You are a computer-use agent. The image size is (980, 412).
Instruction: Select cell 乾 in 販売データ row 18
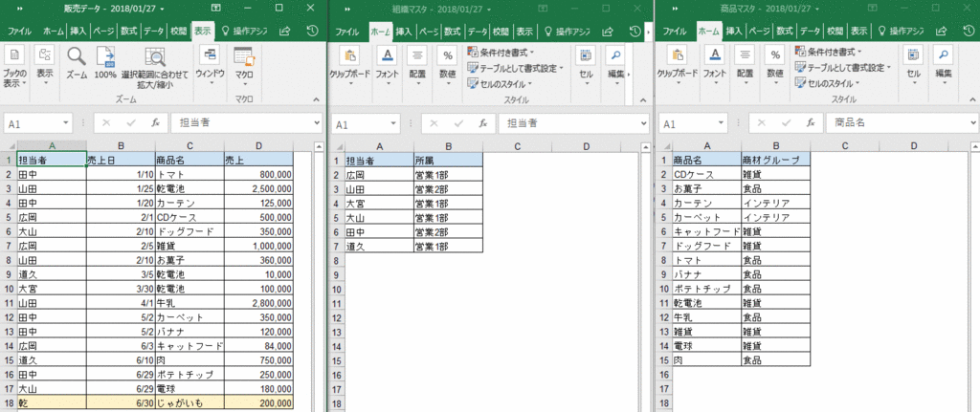click(52, 403)
